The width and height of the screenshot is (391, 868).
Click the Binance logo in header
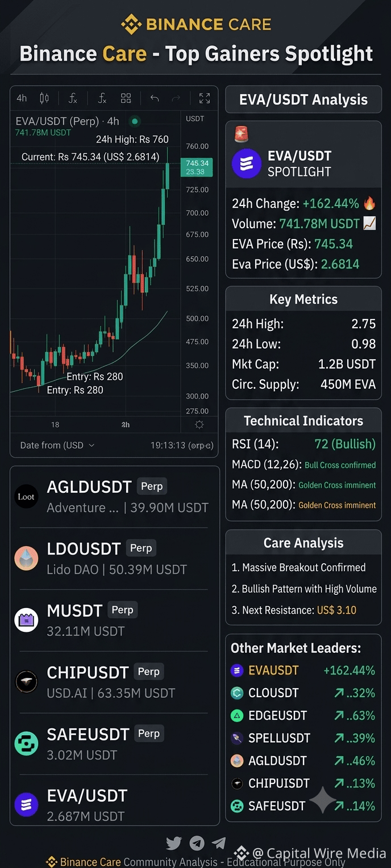[x=131, y=24]
